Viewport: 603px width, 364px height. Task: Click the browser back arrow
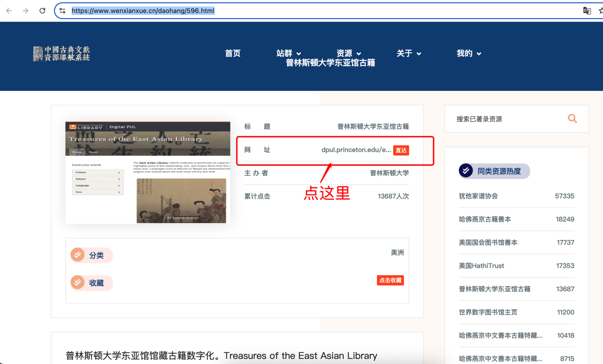point(9,11)
